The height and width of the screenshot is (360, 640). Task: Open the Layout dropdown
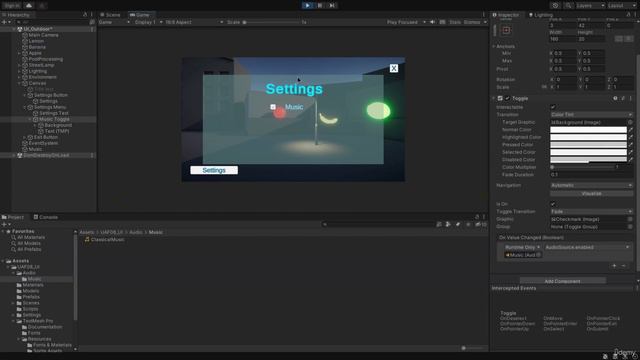(x=621, y=5)
